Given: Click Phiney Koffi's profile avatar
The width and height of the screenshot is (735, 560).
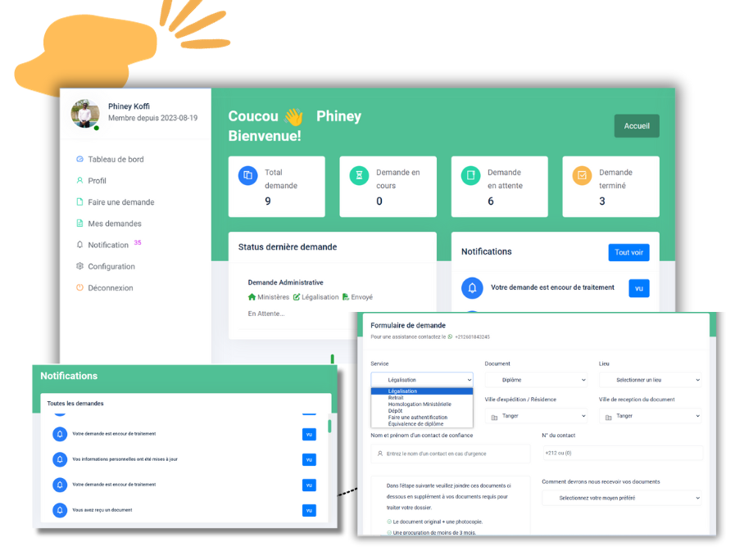Looking at the screenshot, I should [85, 114].
